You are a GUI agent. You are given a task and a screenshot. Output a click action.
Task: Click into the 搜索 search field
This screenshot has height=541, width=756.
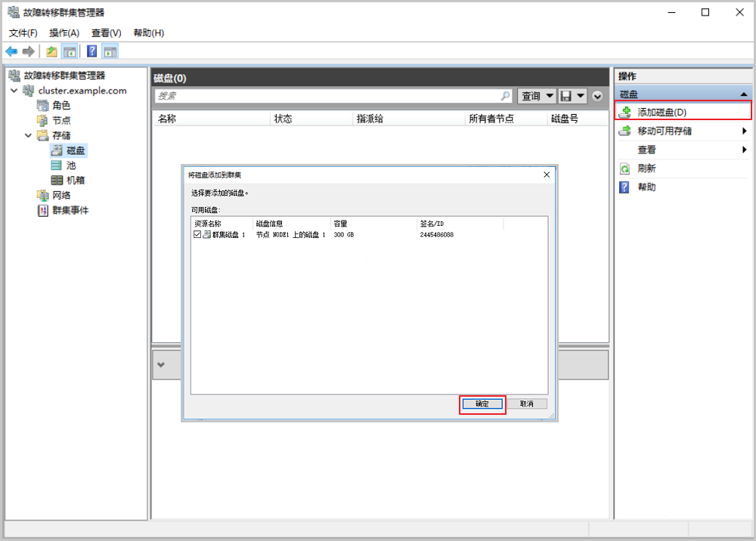[x=325, y=96]
